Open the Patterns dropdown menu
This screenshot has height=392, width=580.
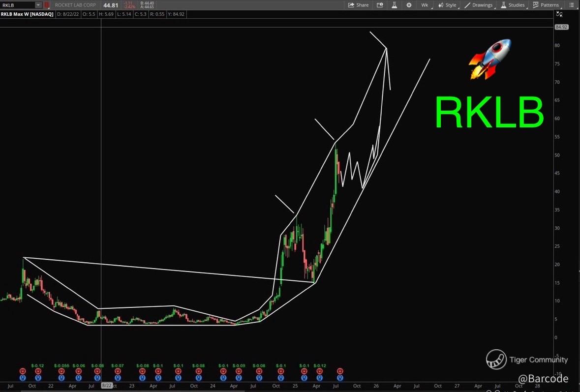point(547,5)
